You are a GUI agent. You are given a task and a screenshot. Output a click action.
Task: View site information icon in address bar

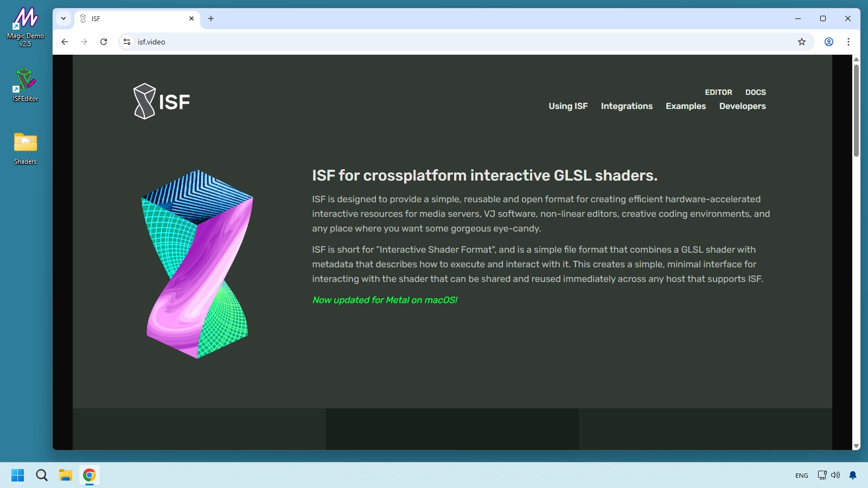point(127,42)
